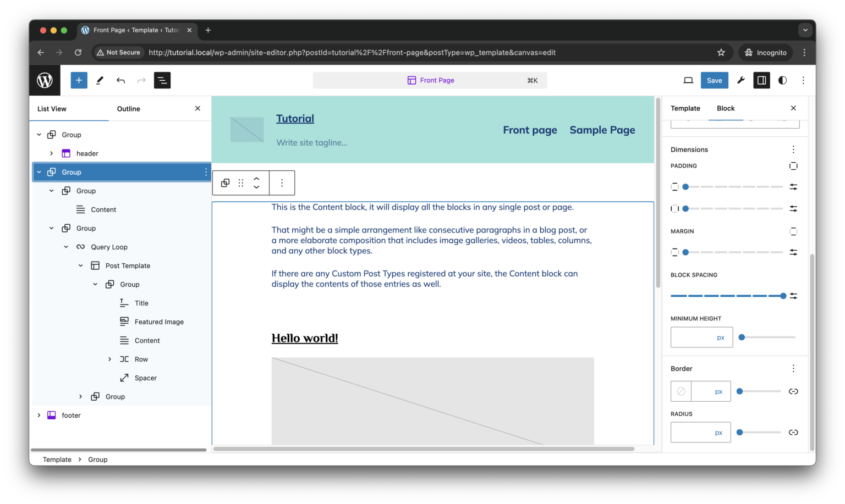Unlink border radius with the link icon

pos(793,432)
